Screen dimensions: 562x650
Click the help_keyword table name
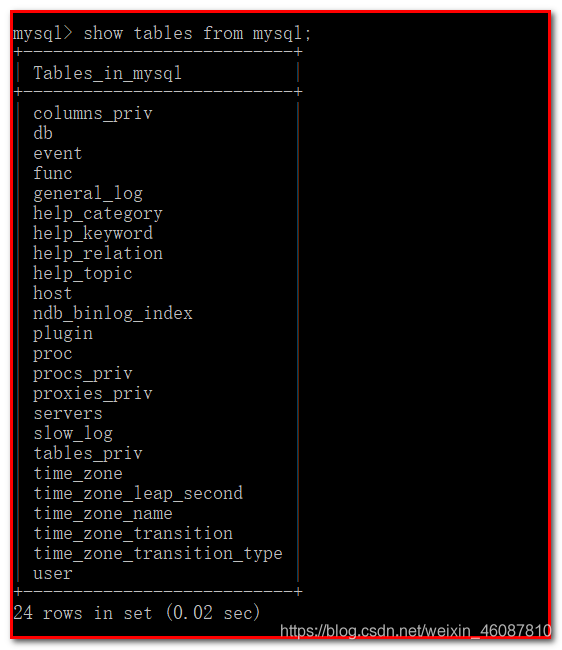[93, 233]
